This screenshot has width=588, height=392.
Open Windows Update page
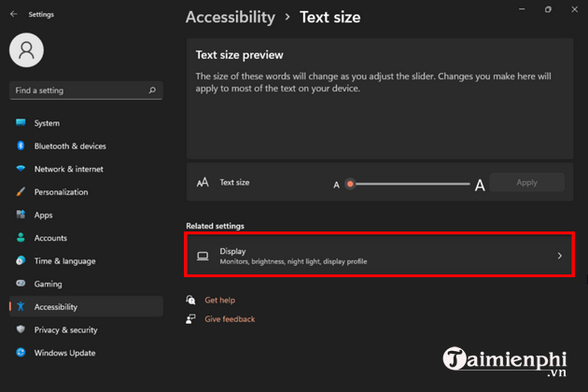point(86,352)
